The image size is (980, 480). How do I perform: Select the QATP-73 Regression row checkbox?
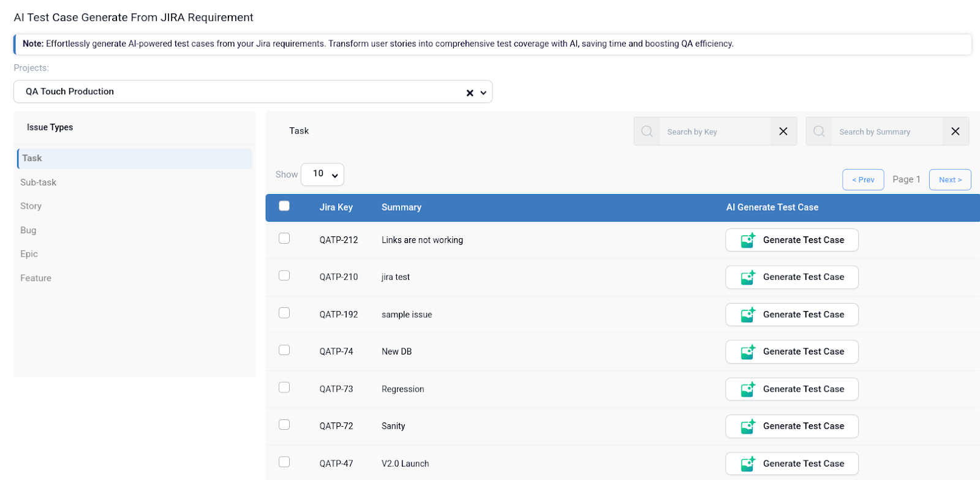point(284,388)
